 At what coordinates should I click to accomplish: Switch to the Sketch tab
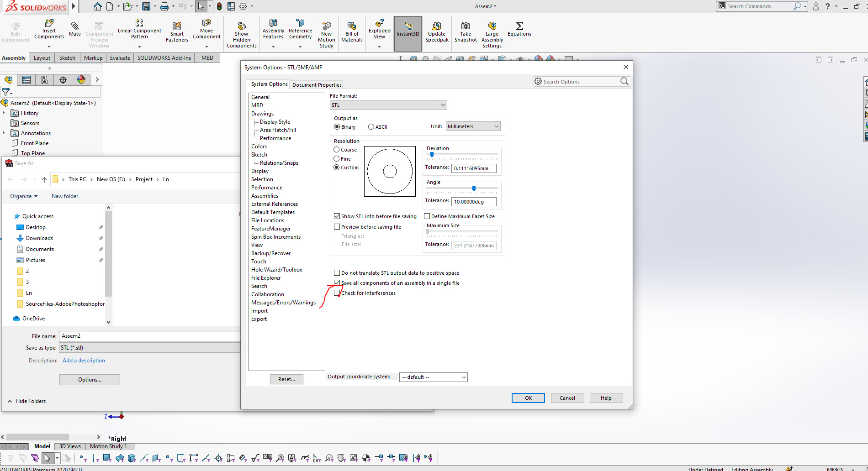pyautogui.click(x=67, y=58)
